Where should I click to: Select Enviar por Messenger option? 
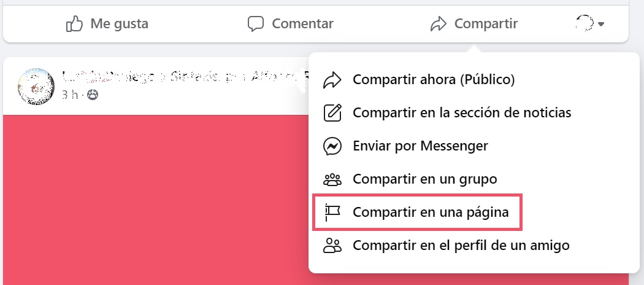coord(420,146)
